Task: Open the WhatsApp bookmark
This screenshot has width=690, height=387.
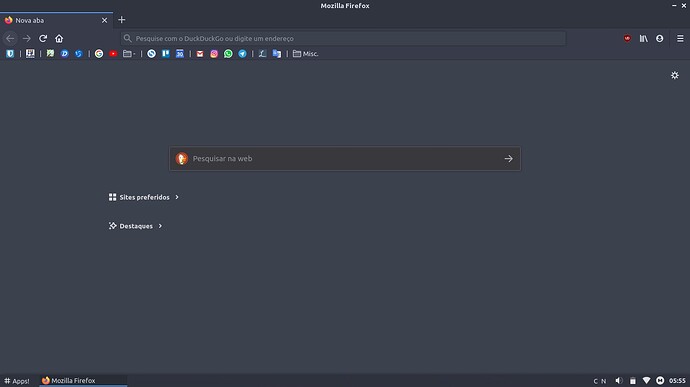Action: point(228,54)
